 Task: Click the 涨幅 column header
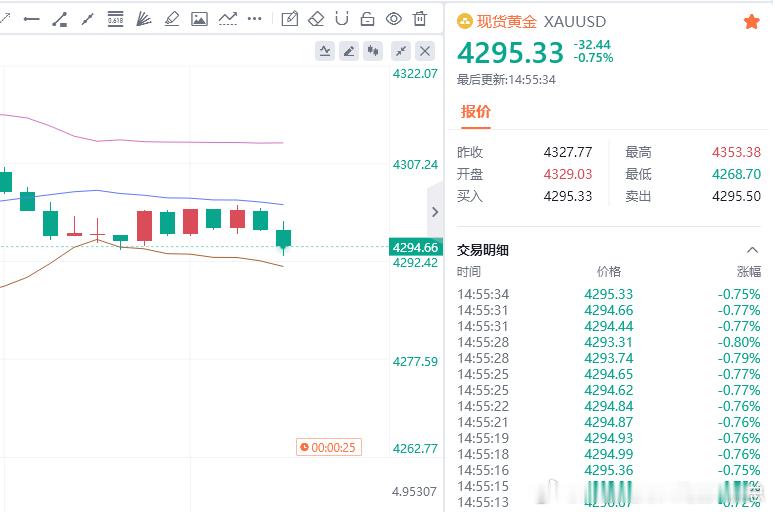coord(749,272)
